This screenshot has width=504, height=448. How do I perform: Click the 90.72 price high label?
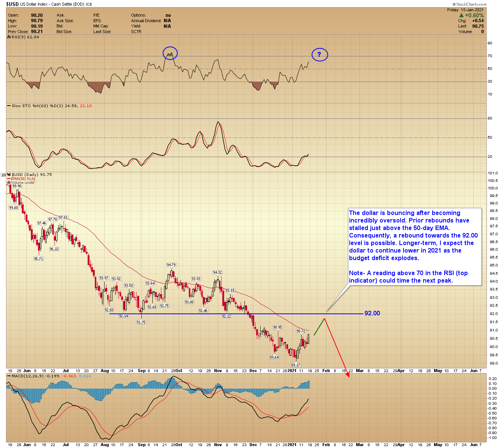click(x=301, y=331)
